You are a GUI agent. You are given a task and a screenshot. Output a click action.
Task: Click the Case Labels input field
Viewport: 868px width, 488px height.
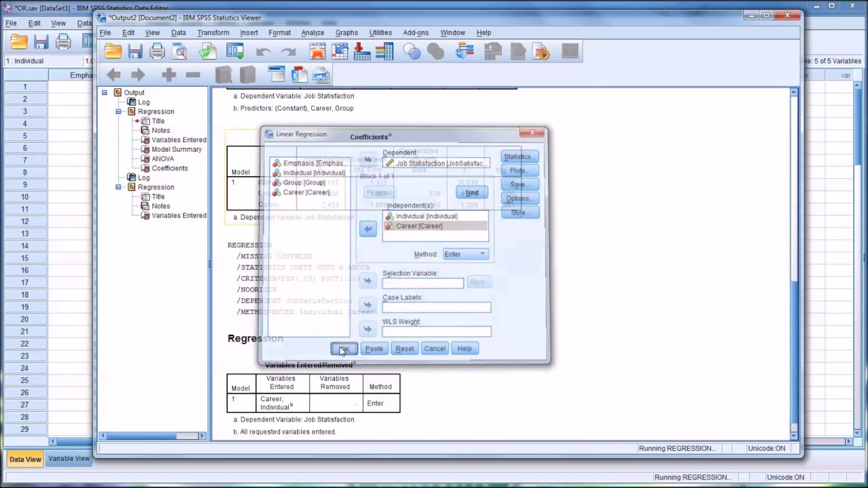click(x=436, y=307)
